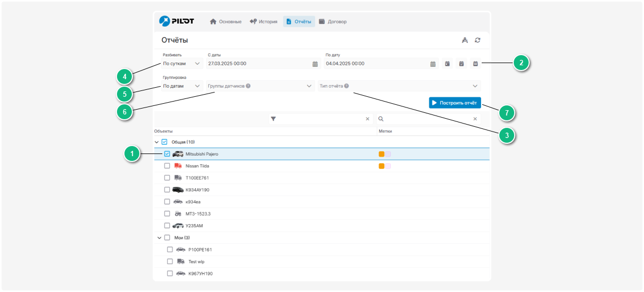Collapse the Общая (10) group
Viewport: 644px width, 292px height.
point(156,142)
